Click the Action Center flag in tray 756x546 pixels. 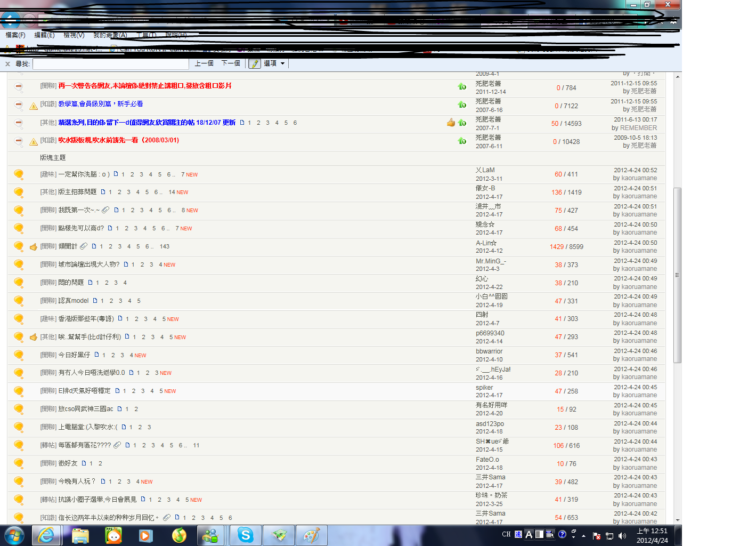pyautogui.click(x=597, y=535)
